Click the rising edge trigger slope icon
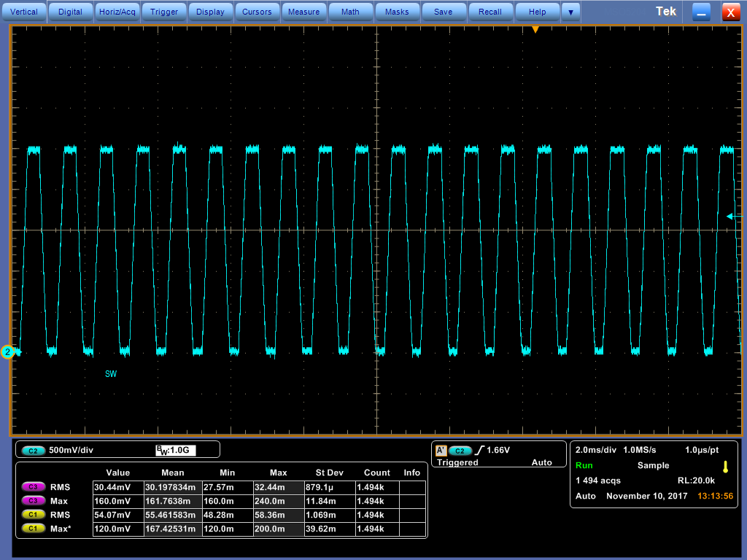 [480, 450]
